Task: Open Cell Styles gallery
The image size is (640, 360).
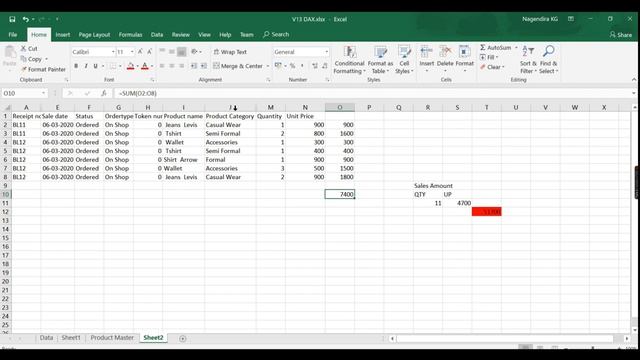Action: (x=404, y=60)
